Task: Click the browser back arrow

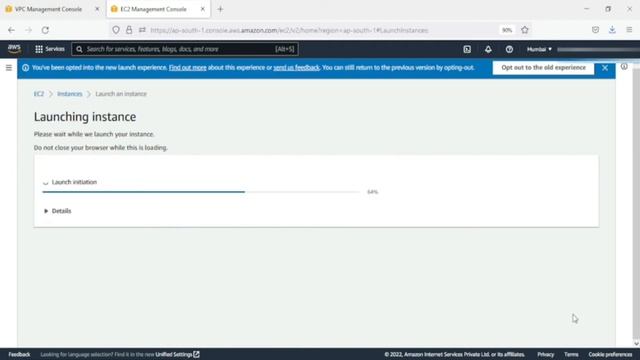Action: click(11, 30)
